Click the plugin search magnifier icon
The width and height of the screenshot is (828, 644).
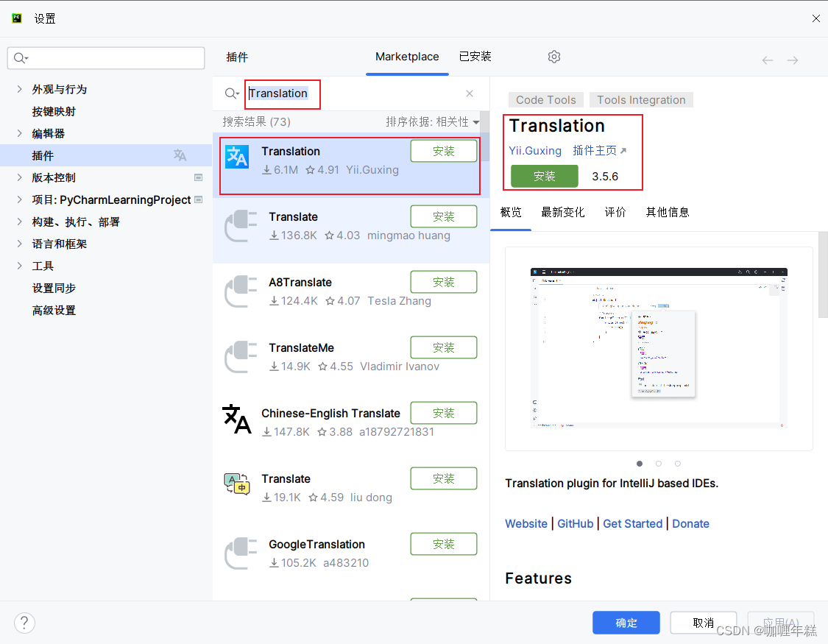(x=231, y=93)
